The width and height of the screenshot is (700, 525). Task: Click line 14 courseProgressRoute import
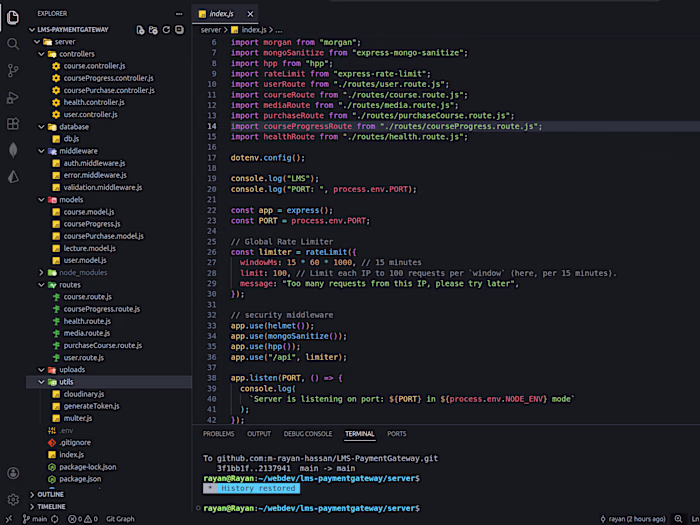pyautogui.click(x=386, y=126)
